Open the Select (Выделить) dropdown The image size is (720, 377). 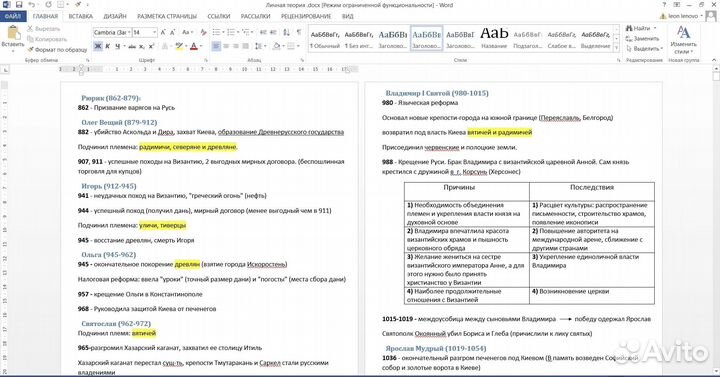tap(644, 49)
